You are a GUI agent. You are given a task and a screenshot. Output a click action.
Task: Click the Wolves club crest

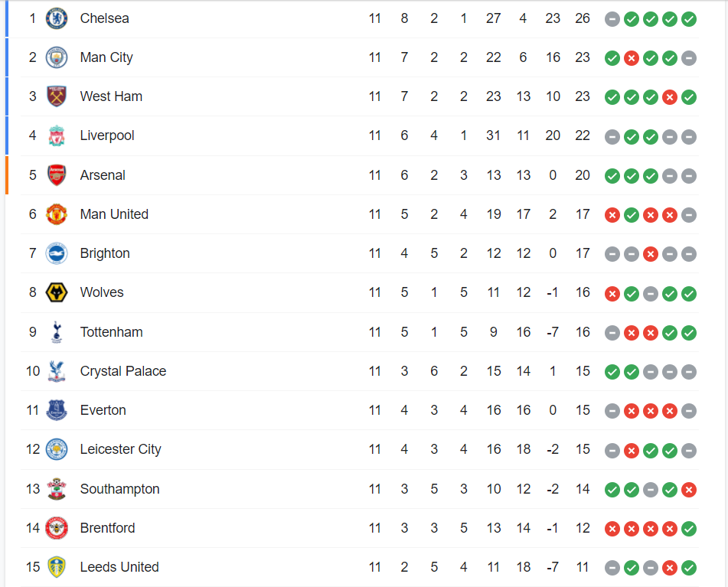point(57,292)
